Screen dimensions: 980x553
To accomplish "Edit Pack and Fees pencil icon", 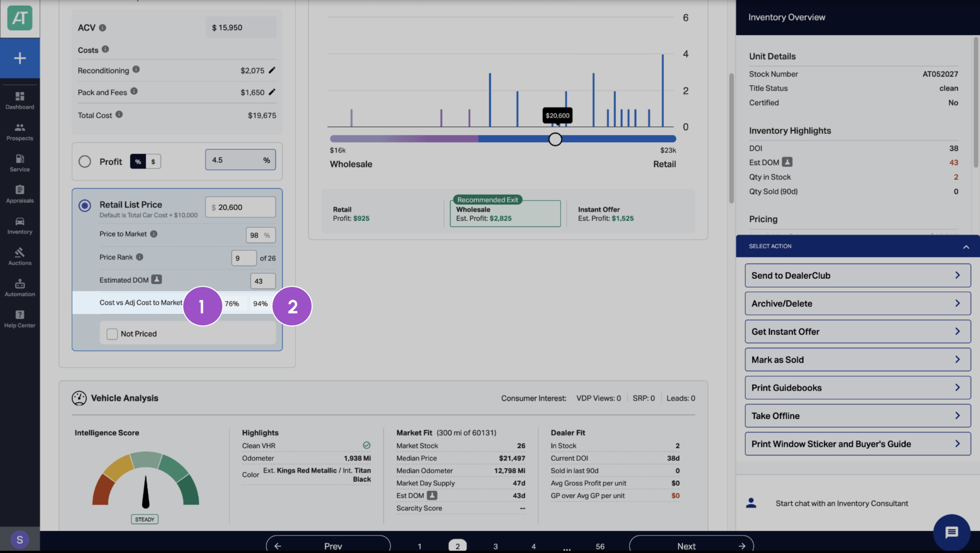I will [x=272, y=92].
